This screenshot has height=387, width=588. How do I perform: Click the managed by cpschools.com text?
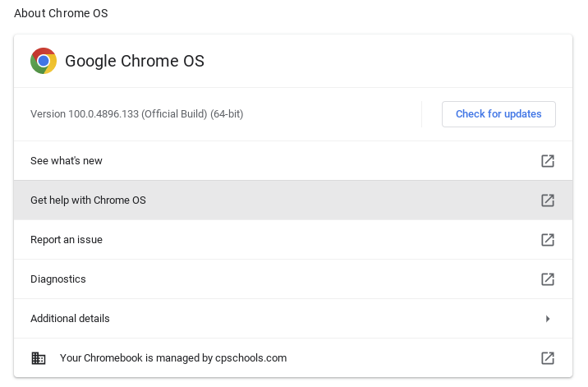click(x=223, y=357)
